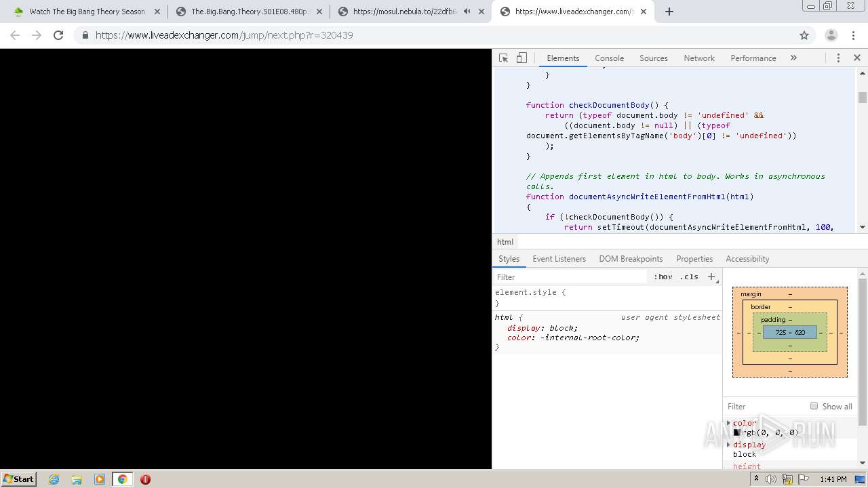Click the computed pane scroll down arrow
The height and width of the screenshot is (488, 868).
coord(863,463)
